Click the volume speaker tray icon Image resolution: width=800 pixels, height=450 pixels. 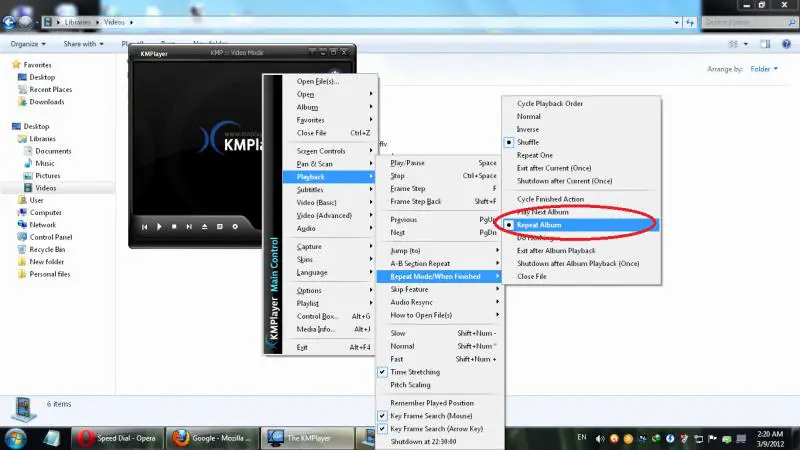pos(600,439)
